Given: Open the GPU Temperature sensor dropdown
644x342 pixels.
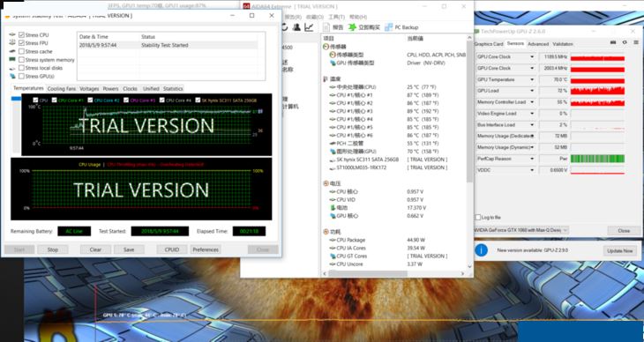Looking at the screenshot, I should point(532,79).
